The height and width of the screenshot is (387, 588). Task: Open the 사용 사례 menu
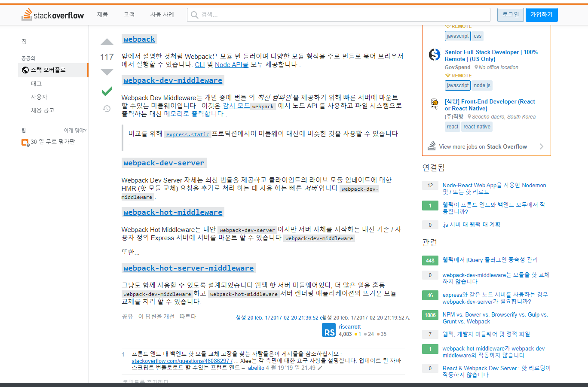tap(162, 15)
